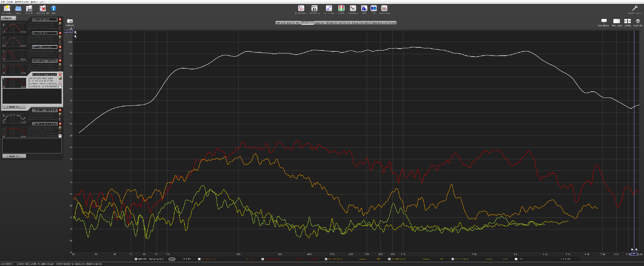Open the Tools menu
This screenshot has width=644, height=266.
click(10, 2)
